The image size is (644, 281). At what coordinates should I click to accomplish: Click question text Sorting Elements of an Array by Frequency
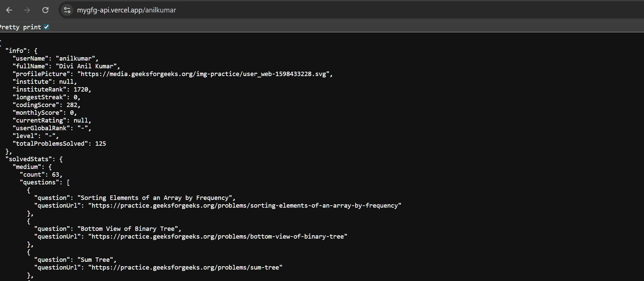tap(155, 198)
